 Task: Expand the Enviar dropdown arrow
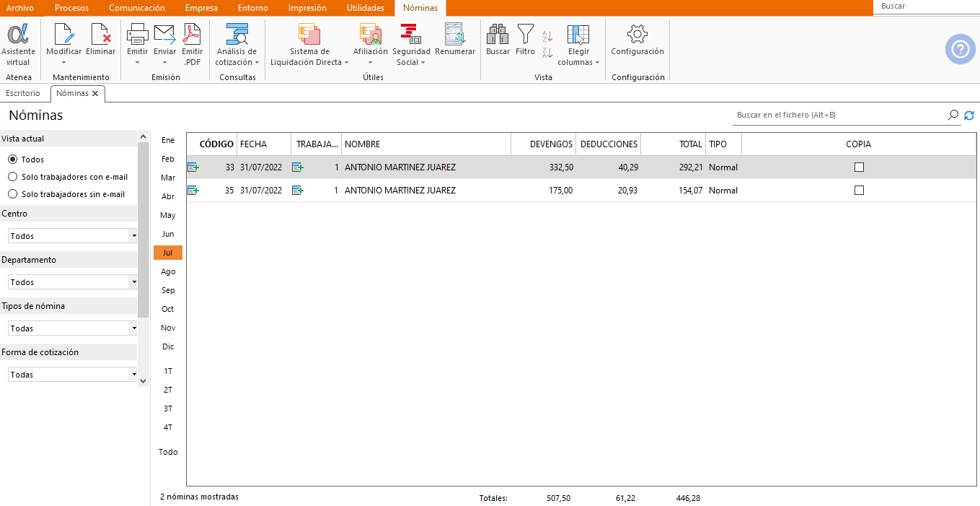click(x=165, y=63)
